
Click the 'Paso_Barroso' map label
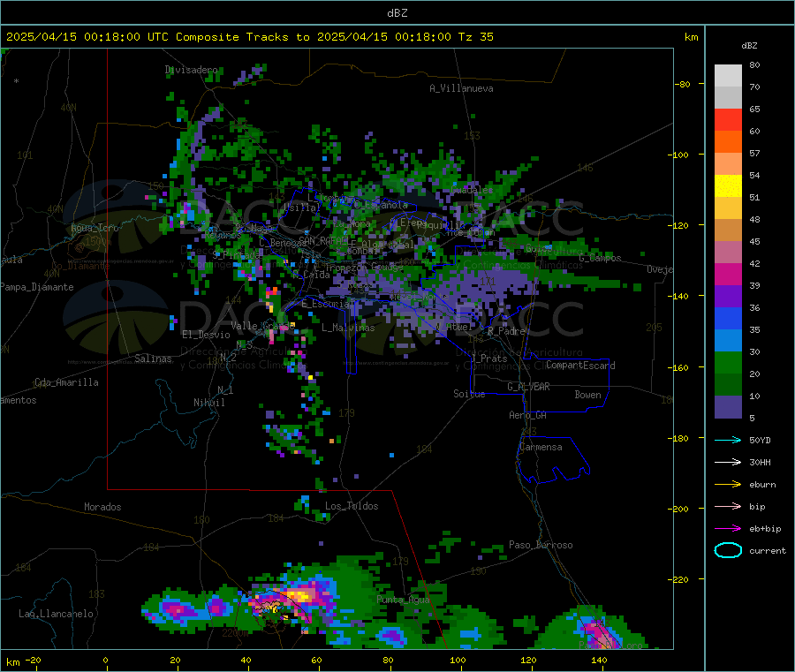541,545
